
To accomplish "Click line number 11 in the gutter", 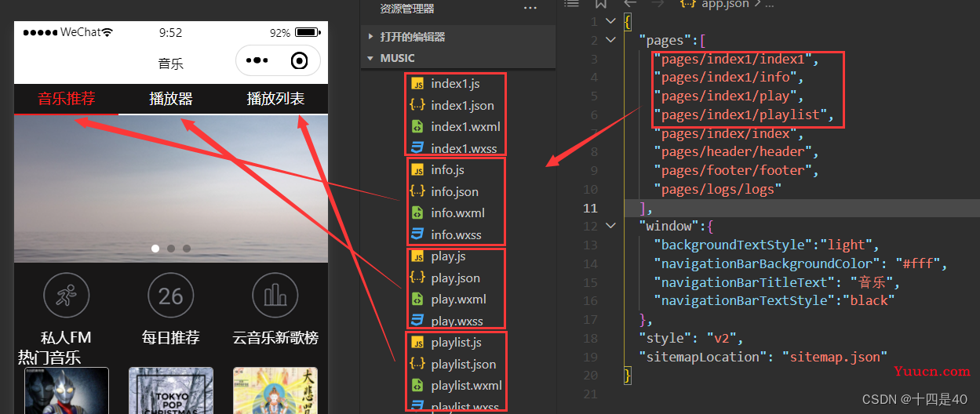I will [x=589, y=208].
